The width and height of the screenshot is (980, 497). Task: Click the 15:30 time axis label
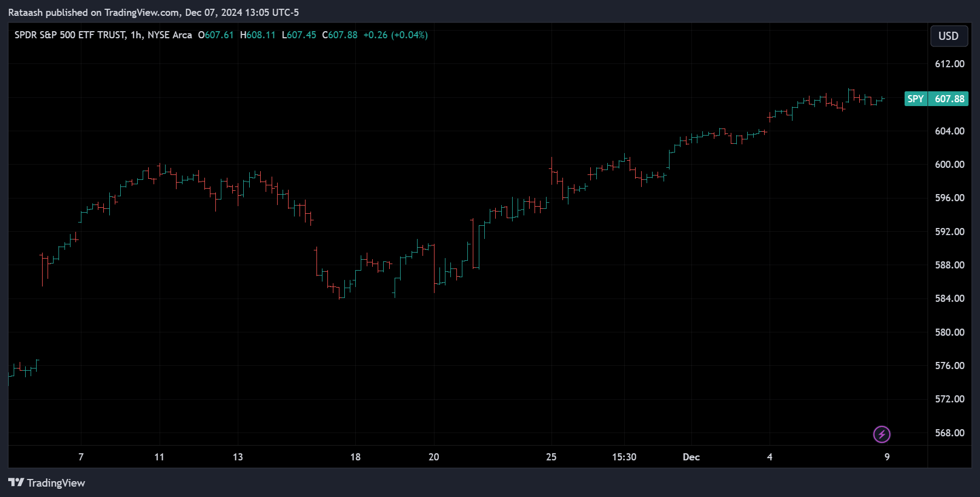coord(624,457)
